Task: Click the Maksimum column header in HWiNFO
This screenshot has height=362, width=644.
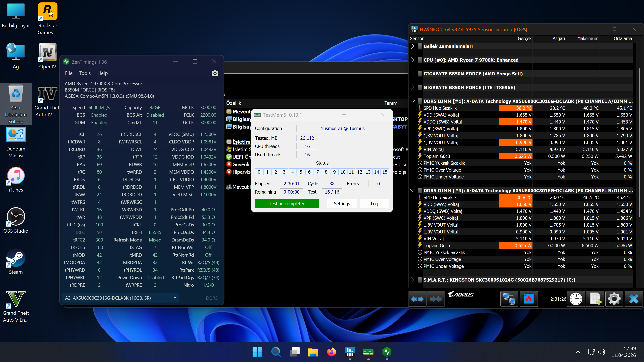Action: (x=583, y=39)
